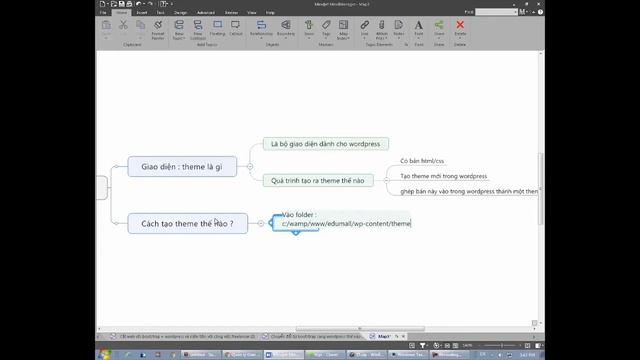Select the Relationship tool

pos(261,28)
